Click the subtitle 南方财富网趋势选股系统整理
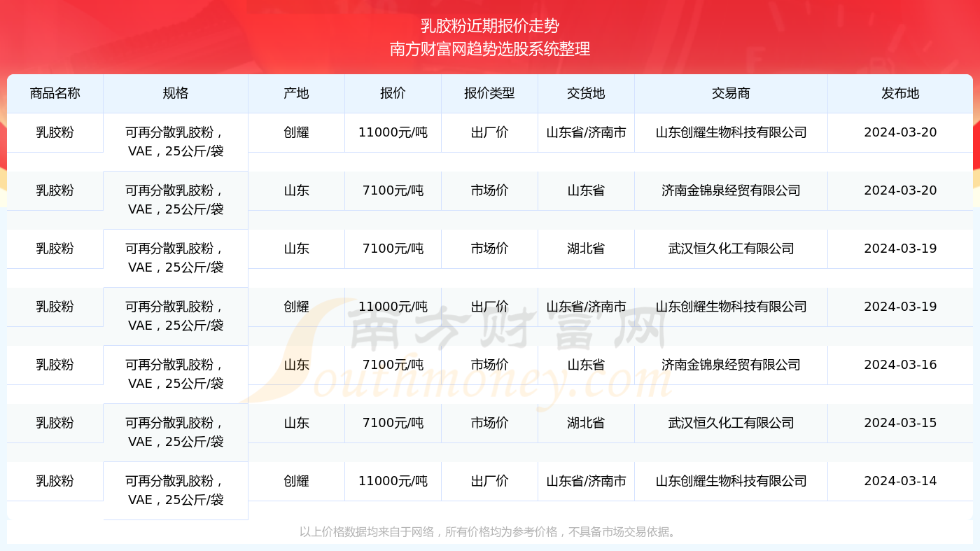Image resolution: width=980 pixels, height=551 pixels. [490, 49]
